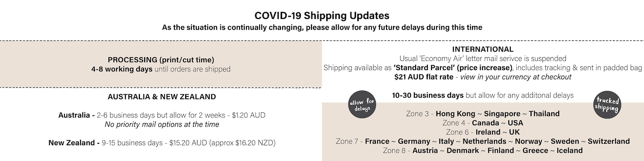This screenshot has height=161, width=644.
Task: Click the '4-8 working days' text
Action: 122,69
